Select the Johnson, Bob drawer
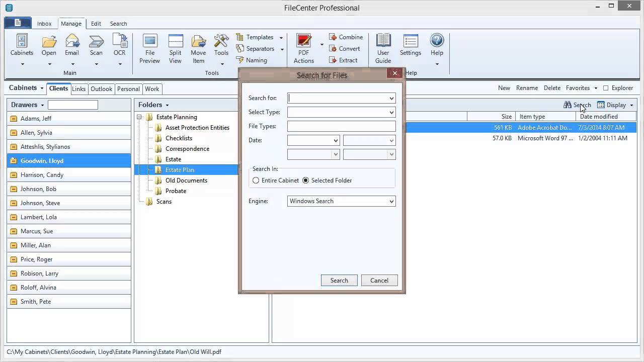Screen dimensions: 644x362 click(69, 189)
